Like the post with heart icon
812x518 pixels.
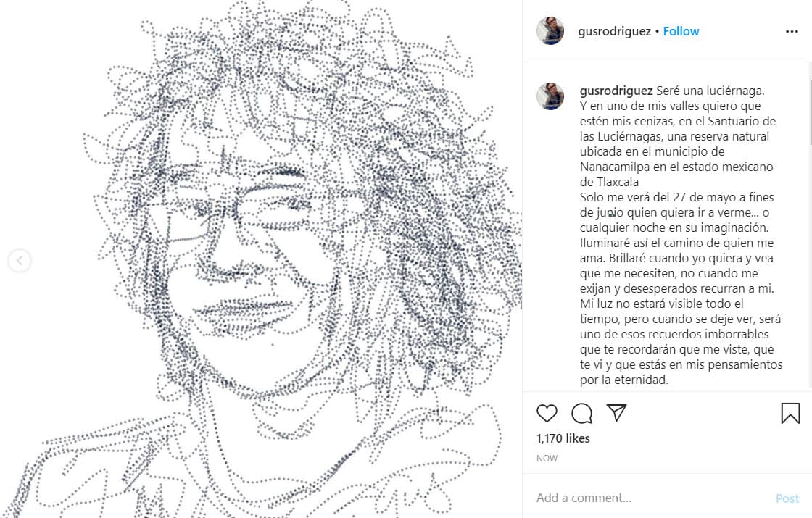tap(547, 413)
